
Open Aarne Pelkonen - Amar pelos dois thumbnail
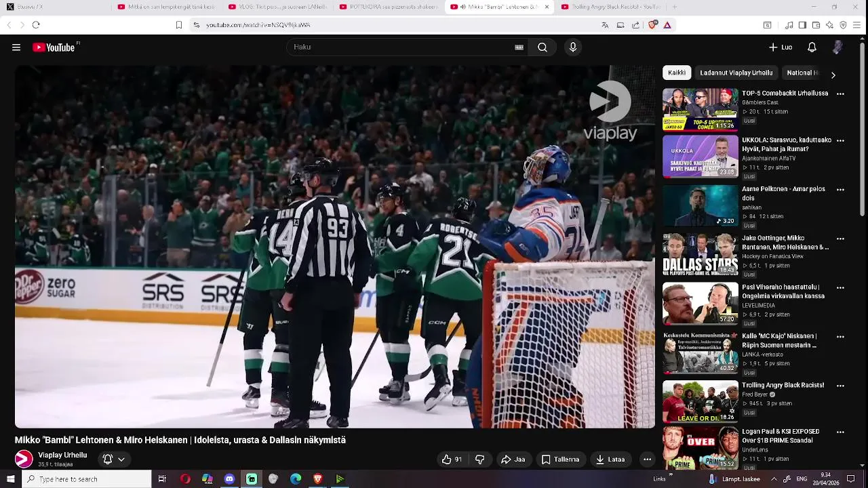point(700,206)
